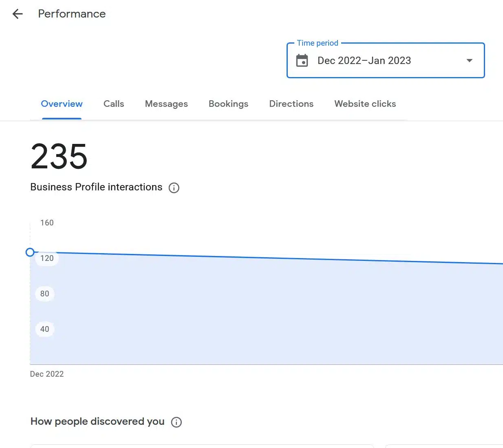Click the Business Profile interactions label
This screenshot has width=503, height=448.
click(96, 187)
